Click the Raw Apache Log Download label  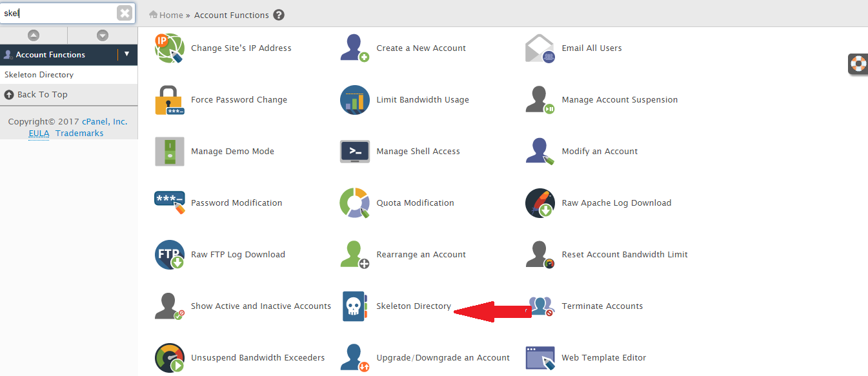point(616,203)
